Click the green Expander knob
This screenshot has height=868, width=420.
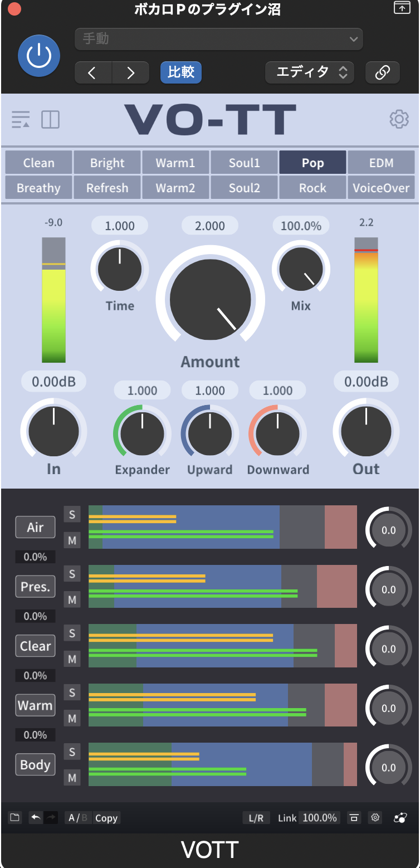142,434
